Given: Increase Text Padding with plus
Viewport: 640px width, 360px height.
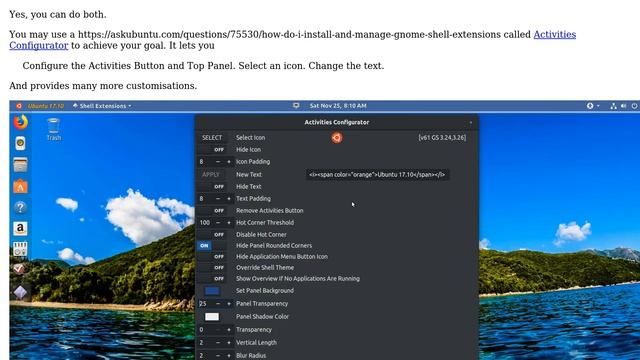Looking at the screenshot, I should pos(229,199).
